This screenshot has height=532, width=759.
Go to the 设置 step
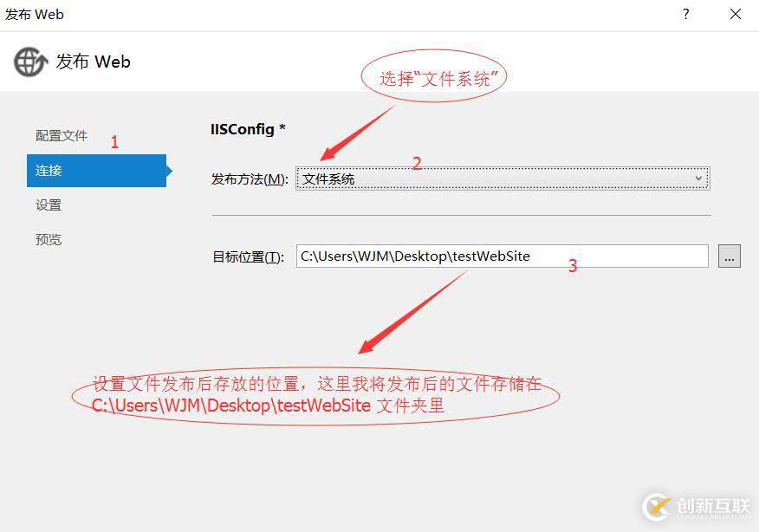click(49, 204)
